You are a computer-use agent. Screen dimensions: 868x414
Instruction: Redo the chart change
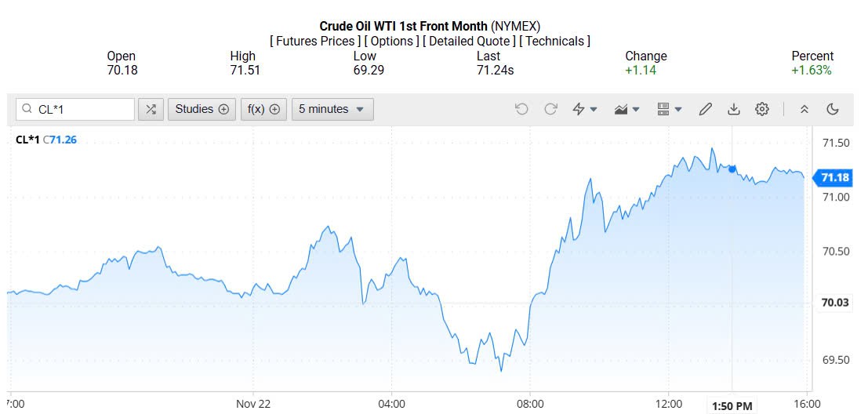click(x=550, y=110)
